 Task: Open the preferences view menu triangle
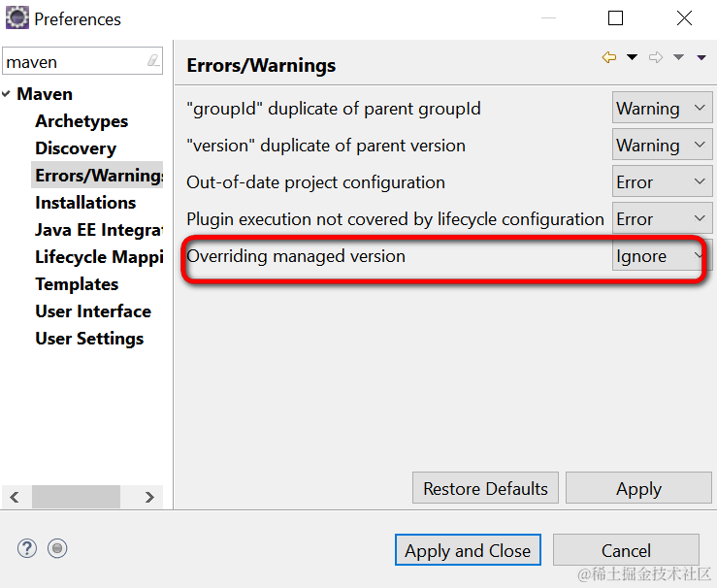coord(701,58)
